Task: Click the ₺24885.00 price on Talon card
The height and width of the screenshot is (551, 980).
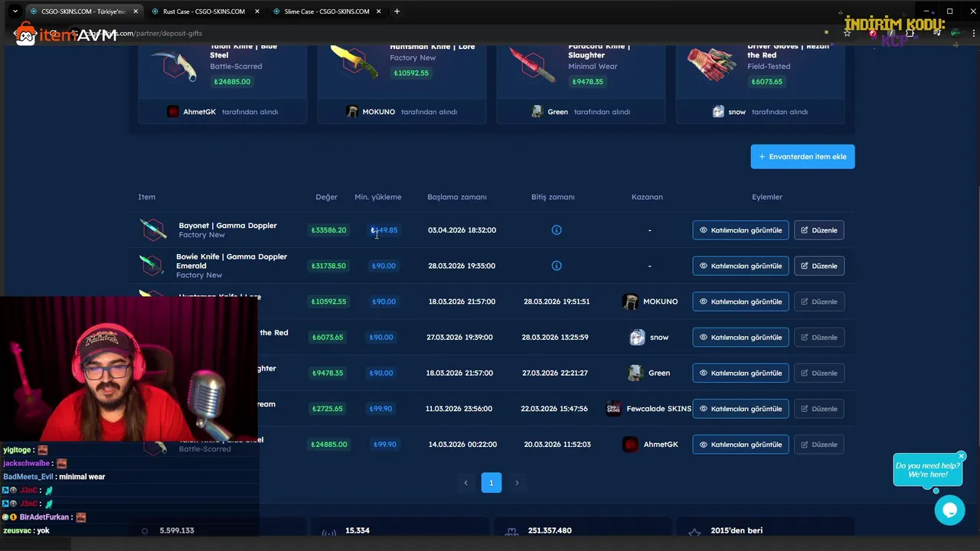Action: [232, 82]
